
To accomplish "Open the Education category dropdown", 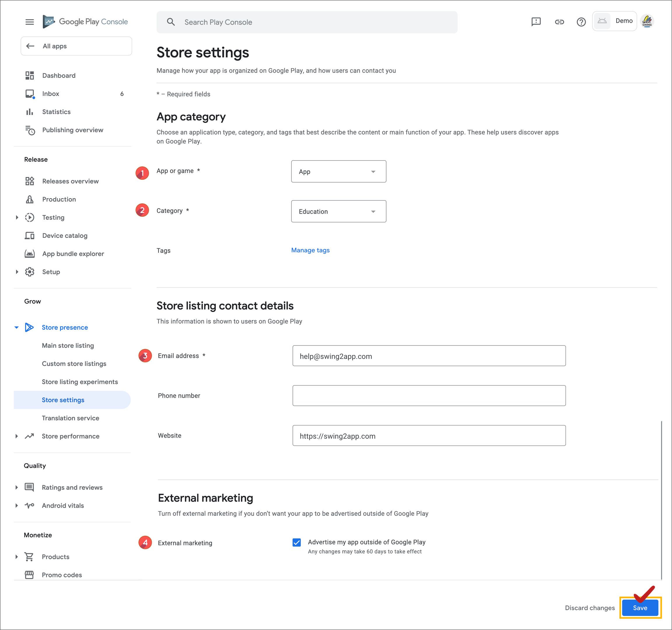I will pos(338,211).
